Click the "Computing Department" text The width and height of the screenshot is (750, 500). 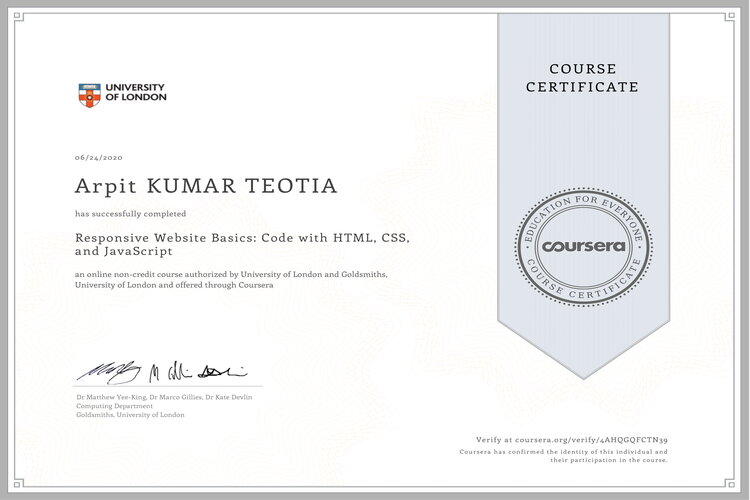point(115,406)
